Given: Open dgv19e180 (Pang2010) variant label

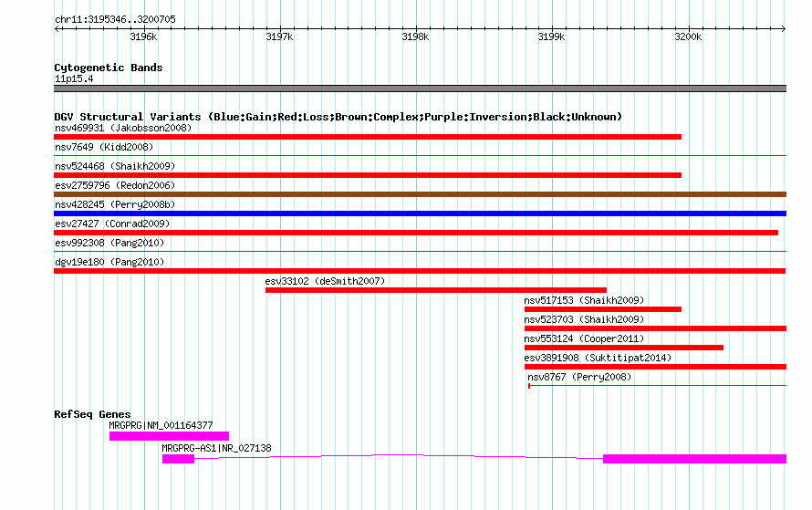Looking at the screenshot, I should pos(109,262).
